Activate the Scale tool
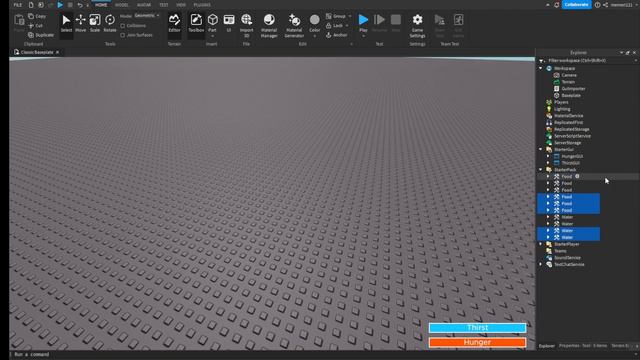640x360 pixels. coord(95,23)
